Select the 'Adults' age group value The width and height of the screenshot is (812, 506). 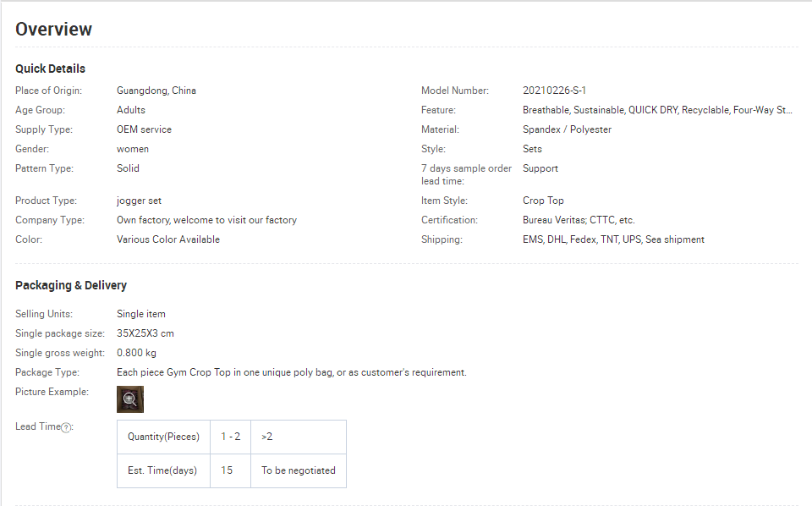(x=131, y=110)
